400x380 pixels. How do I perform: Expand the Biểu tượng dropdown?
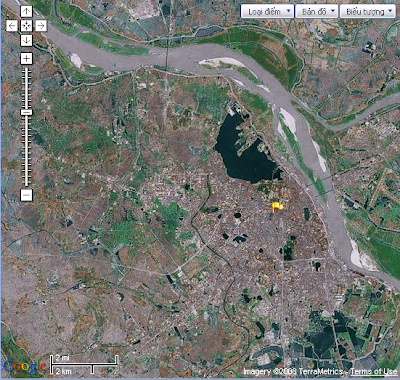(x=368, y=12)
